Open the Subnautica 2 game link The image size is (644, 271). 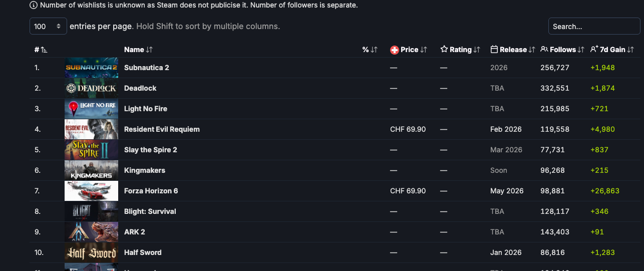146,68
